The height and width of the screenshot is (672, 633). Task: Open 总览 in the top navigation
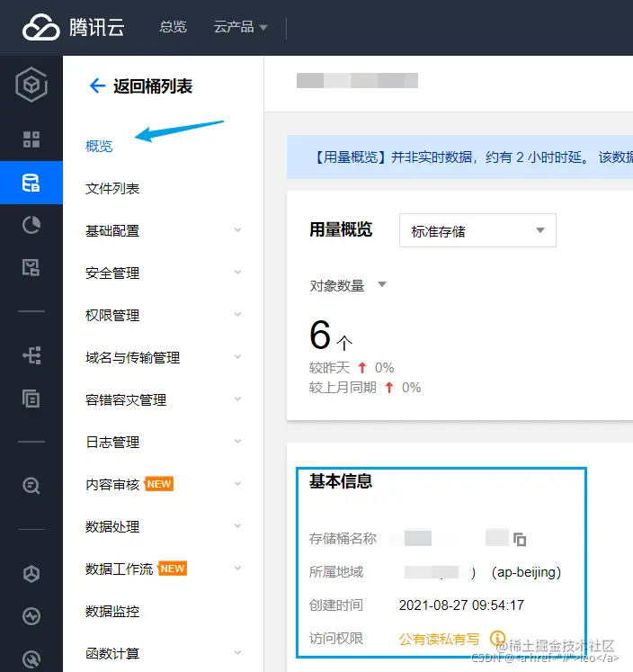(173, 27)
